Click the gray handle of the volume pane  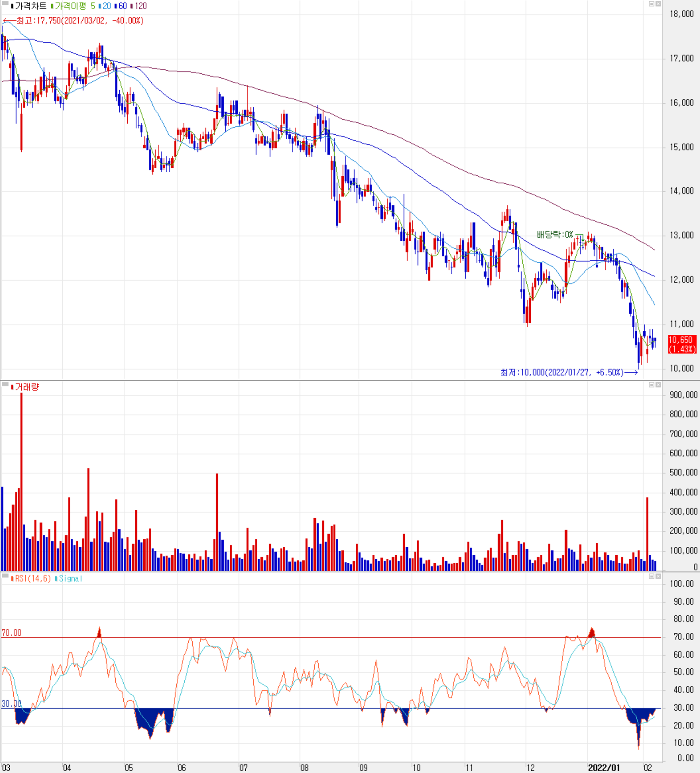[x=5, y=384]
